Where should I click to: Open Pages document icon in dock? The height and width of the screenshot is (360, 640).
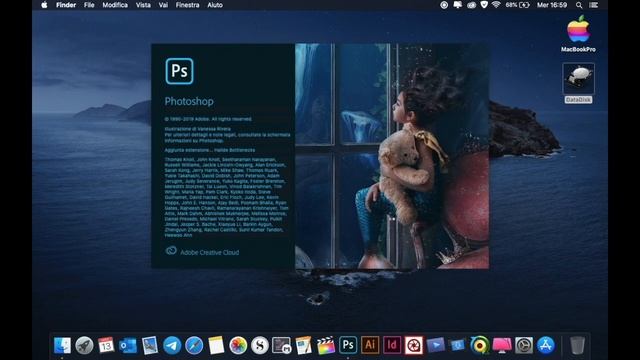(x=304, y=346)
